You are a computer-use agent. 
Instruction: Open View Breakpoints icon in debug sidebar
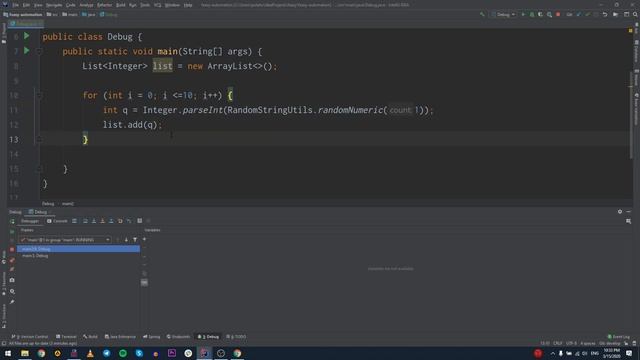point(12,260)
